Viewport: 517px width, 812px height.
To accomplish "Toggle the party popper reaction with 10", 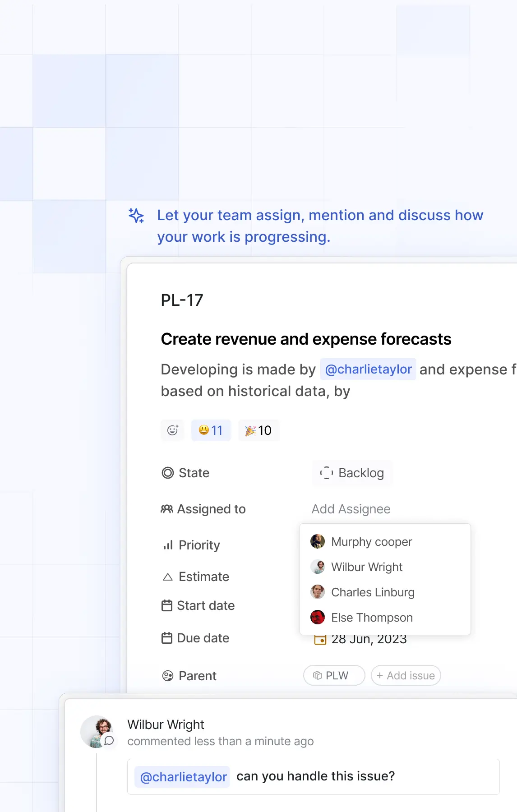I will (258, 430).
